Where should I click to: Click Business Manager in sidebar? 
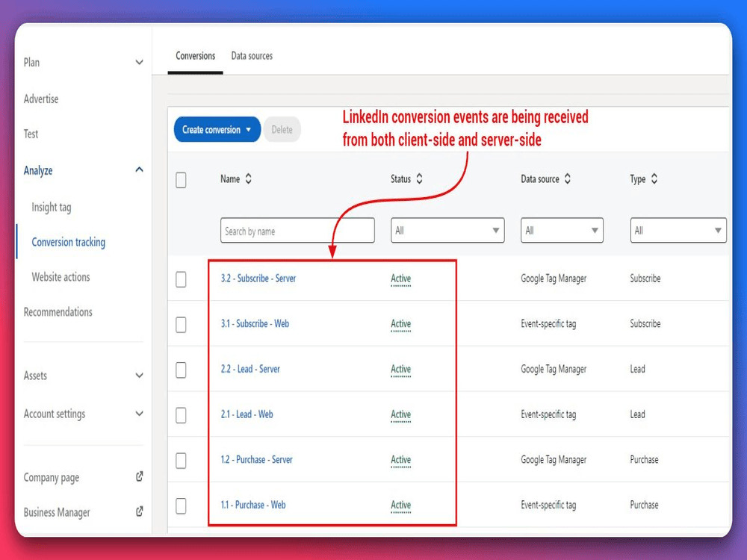pos(57,512)
